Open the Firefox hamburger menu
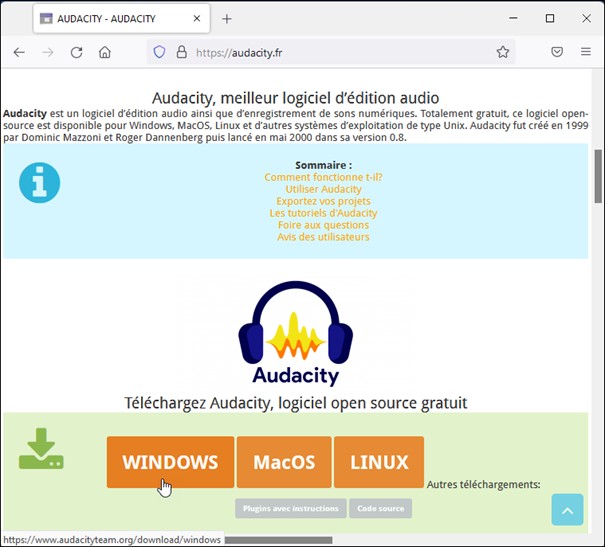 click(586, 52)
